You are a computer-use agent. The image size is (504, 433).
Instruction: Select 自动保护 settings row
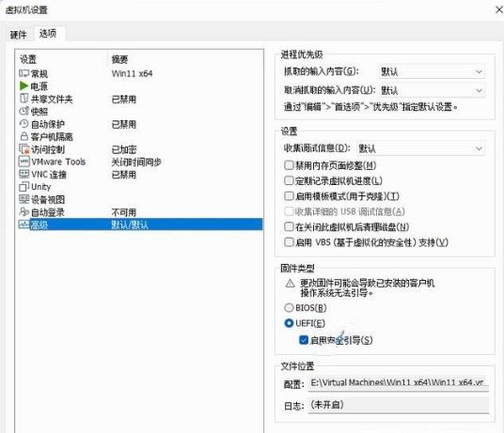(140, 124)
